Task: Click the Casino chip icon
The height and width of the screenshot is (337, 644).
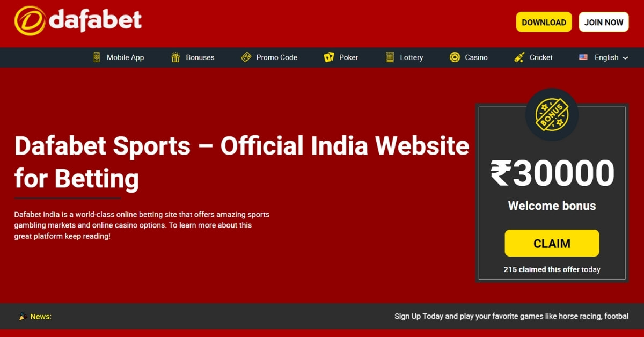Action: pyautogui.click(x=455, y=57)
